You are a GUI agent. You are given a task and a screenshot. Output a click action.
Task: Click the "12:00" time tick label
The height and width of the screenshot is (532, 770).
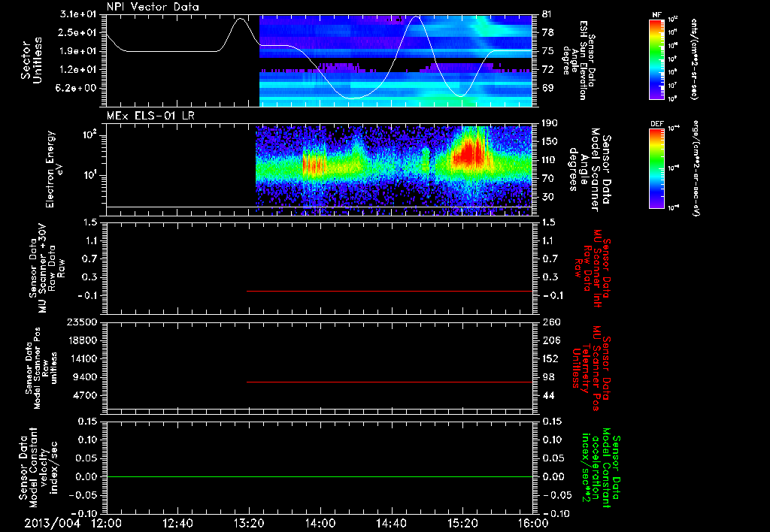107,524
